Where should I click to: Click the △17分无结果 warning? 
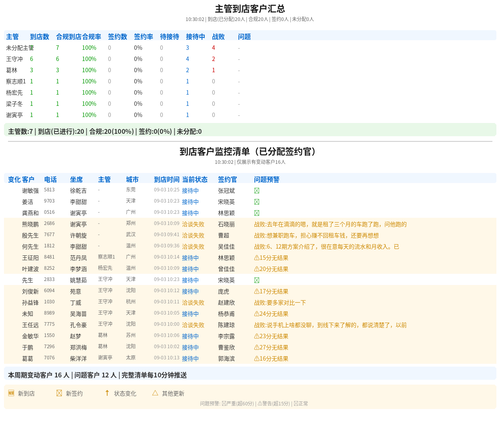tap(271, 291)
